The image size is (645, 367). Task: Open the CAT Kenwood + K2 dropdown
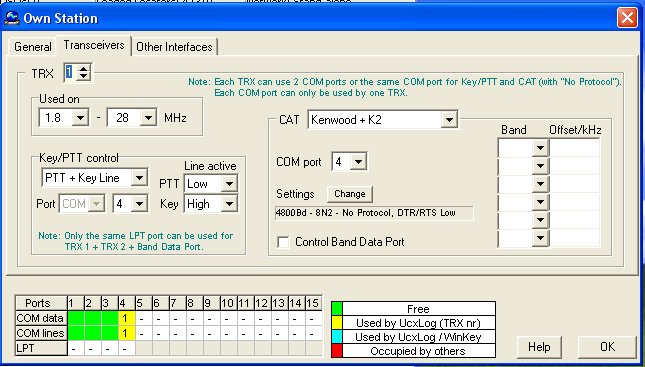[449, 120]
